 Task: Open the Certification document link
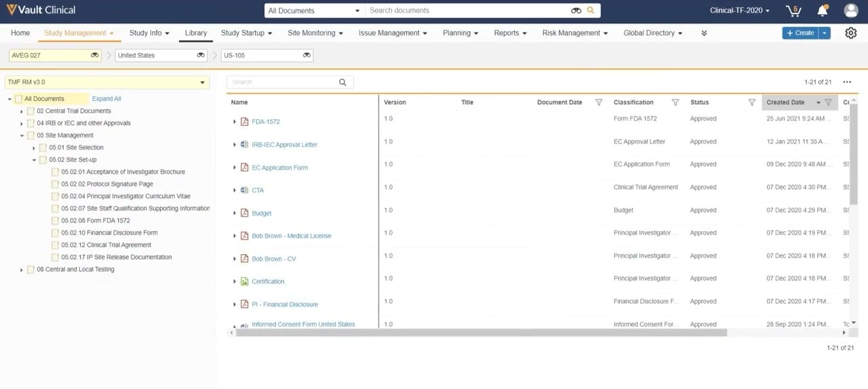pyautogui.click(x=268, y=281)
